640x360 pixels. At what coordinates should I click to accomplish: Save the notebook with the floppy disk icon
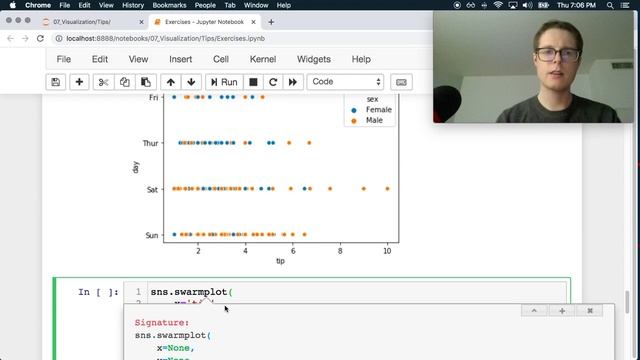(56, 82)
